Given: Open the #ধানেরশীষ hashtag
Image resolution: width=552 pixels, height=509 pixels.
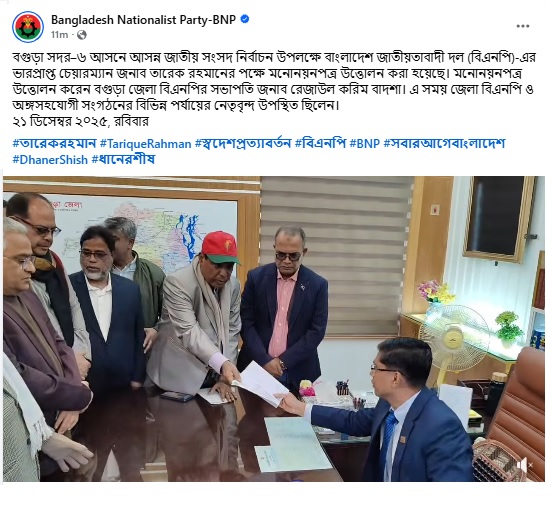Looking at the screenshot, I should point(123,160).
